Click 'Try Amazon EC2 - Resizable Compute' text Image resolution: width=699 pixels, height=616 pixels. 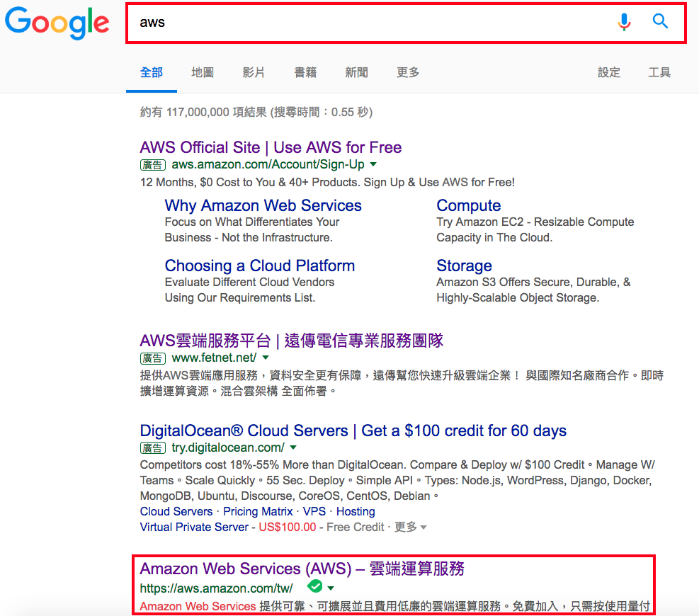(535, 222)
